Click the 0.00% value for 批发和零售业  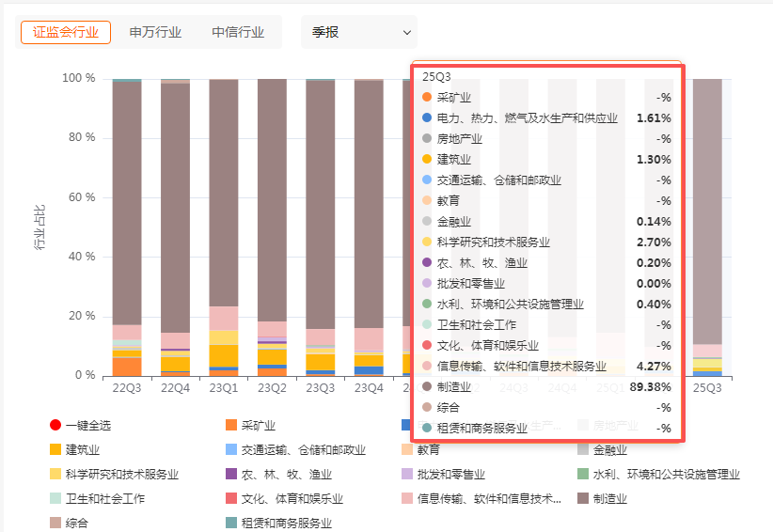click(x=654, y=283)
